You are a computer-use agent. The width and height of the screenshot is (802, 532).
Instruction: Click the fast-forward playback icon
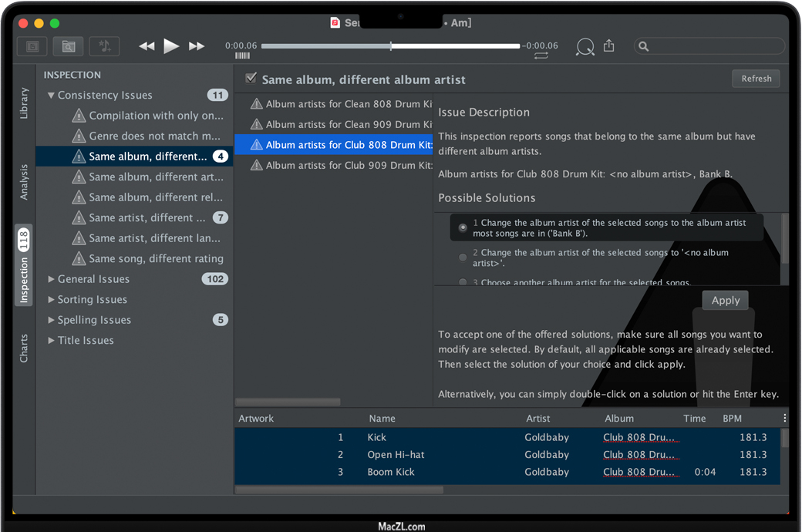(197, 46)
